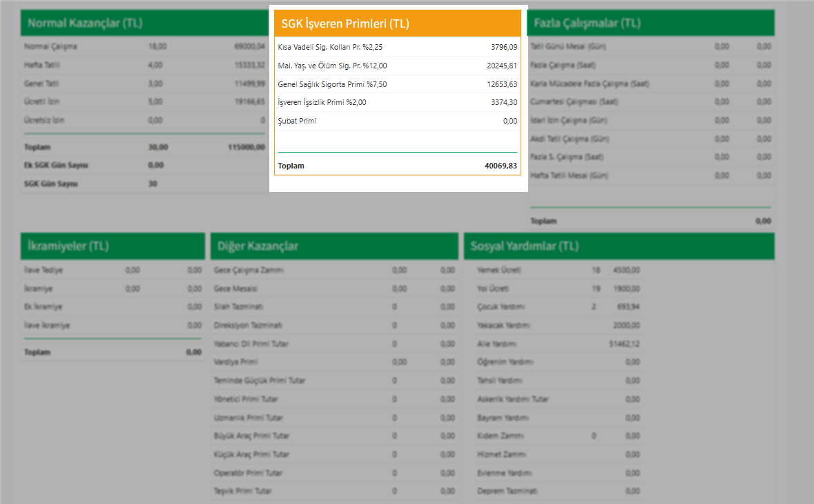Image resolution: width=814 pixels, height=504 pixels.
Task: Click the İkramiyeler (TL) panel header
Action: 113,246
